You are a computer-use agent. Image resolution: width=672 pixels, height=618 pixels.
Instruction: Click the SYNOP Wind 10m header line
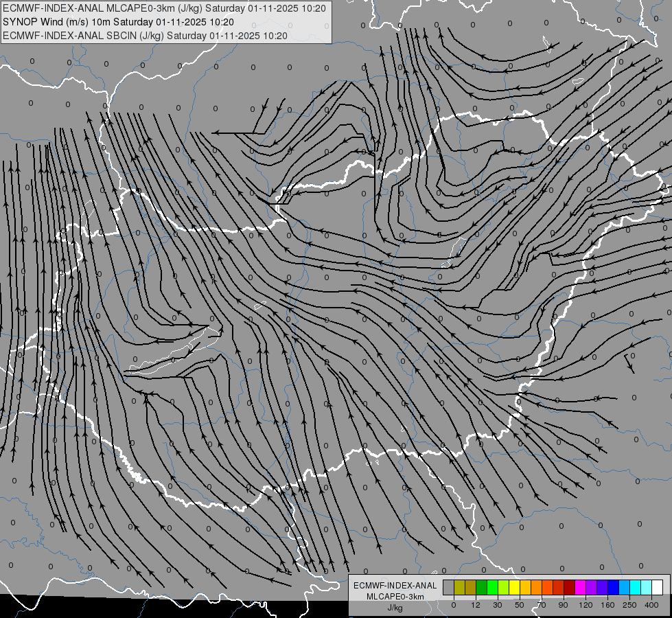(x=118, y=22)
